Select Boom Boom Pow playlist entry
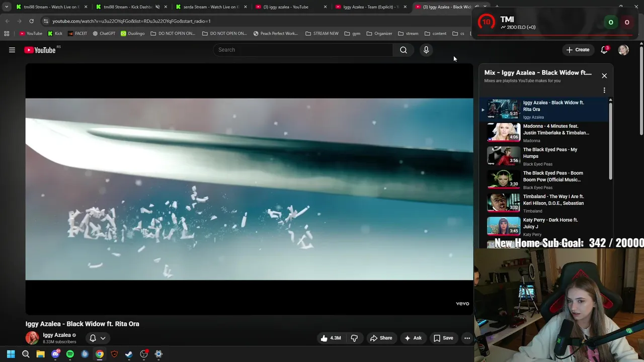Screen dimensions: 644x362 pos(545,180)
